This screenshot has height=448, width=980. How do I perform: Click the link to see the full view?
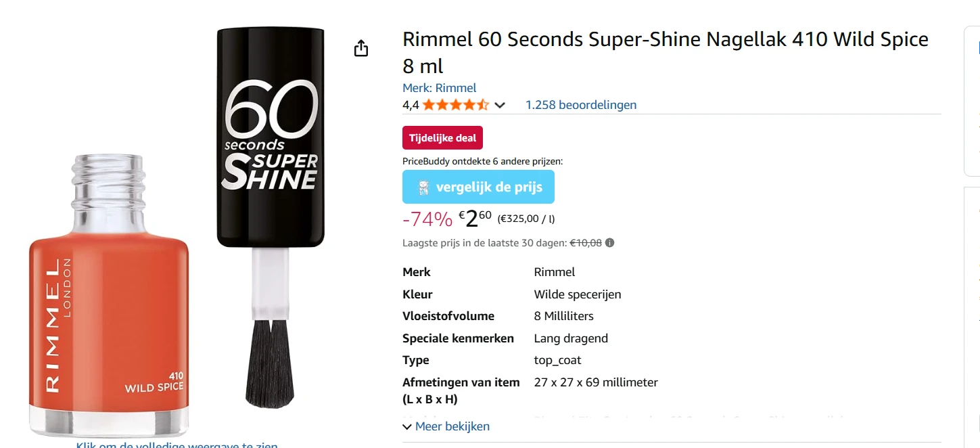177,445
